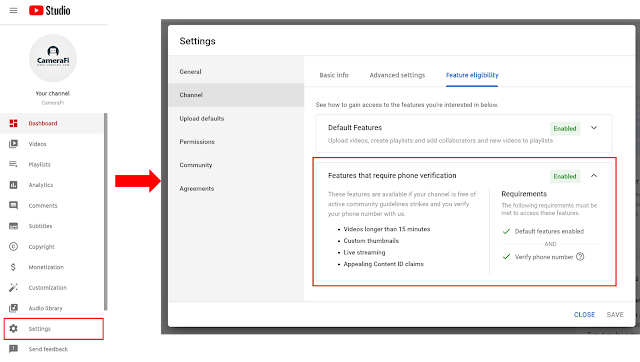Expand the Default Features chevron
Image resolution: width=640 pixels, height=362 pixels.
click(594, 128)
